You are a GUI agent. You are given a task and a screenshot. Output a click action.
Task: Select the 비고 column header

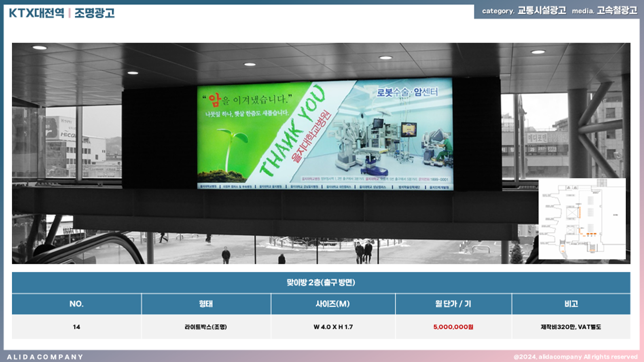click(x=571, y=304)
